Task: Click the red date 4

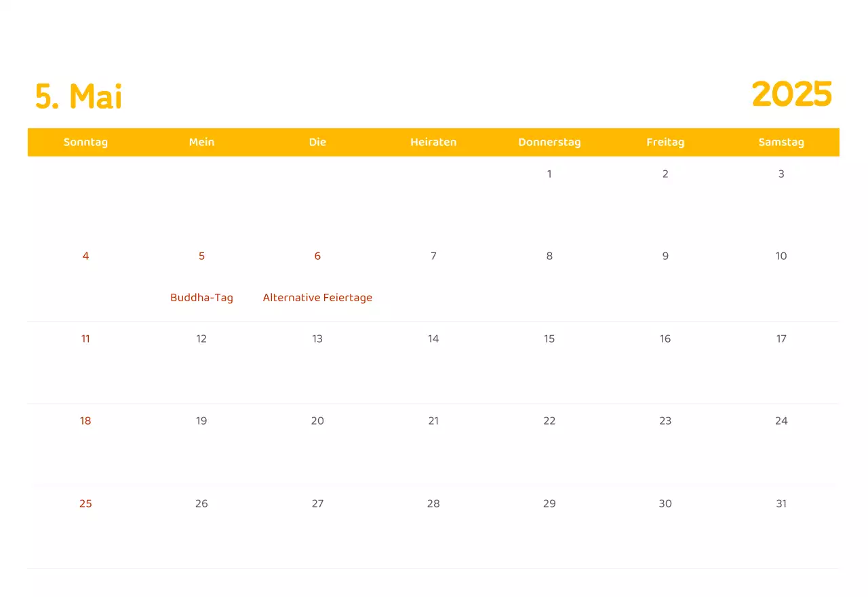Action: coord(85,256)
